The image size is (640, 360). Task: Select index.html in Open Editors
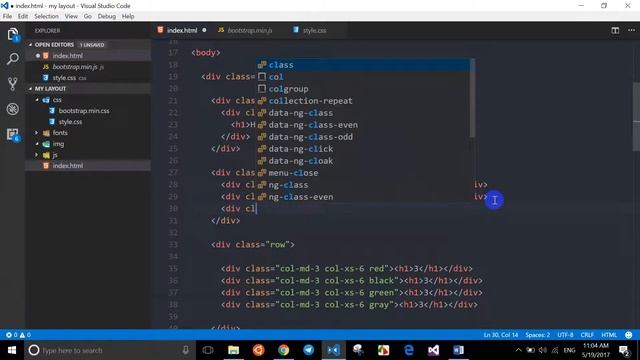tap(67, 56)
